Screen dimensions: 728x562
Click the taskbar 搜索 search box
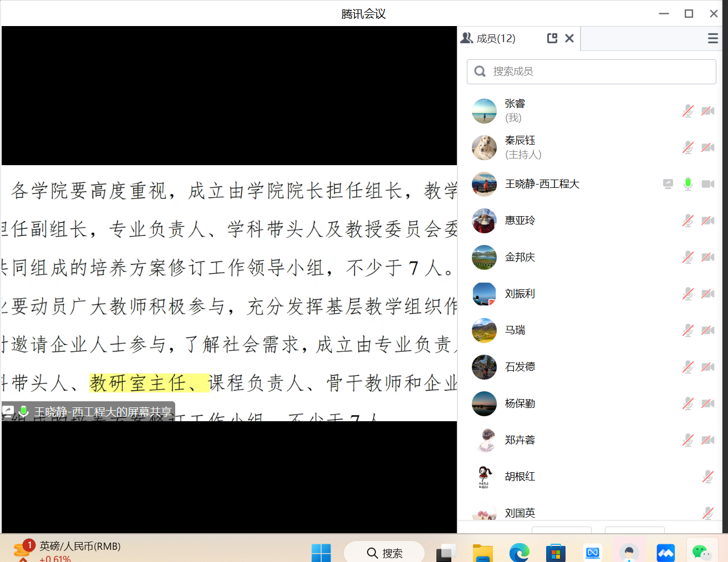(384, 553)
